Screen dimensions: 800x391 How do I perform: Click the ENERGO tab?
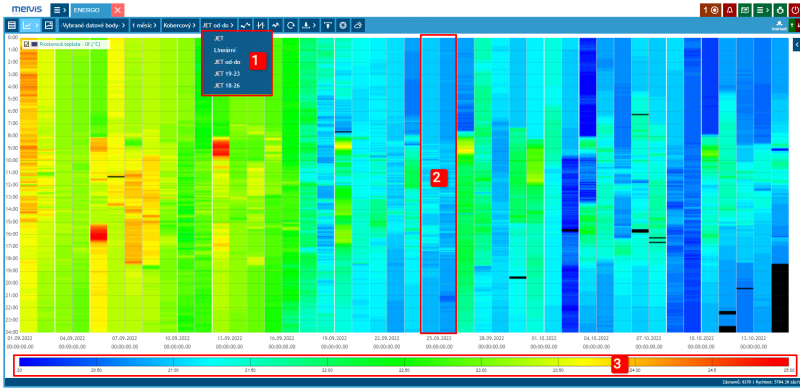click(90, 10)
